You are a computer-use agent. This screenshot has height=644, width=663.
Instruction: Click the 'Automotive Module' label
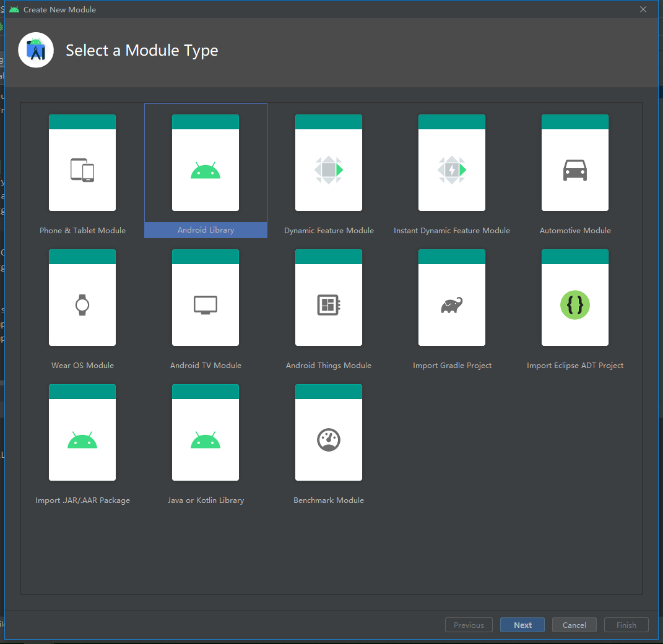pos(575,230)
